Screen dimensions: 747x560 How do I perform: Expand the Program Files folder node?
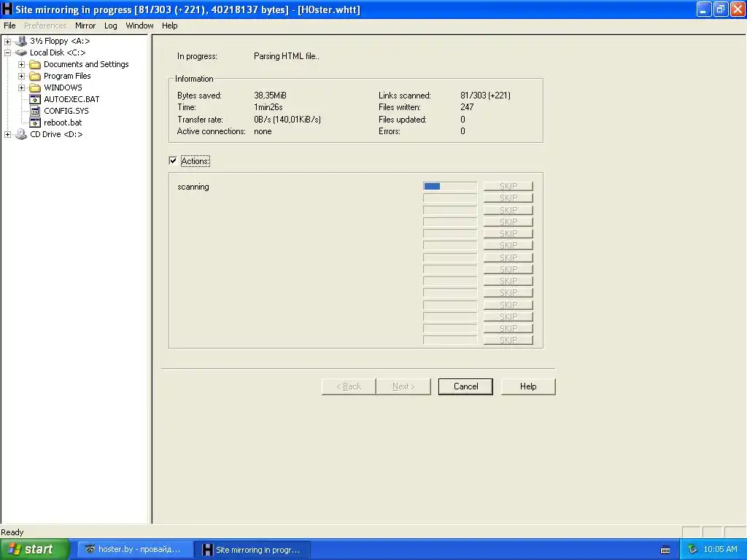point(21,76)
